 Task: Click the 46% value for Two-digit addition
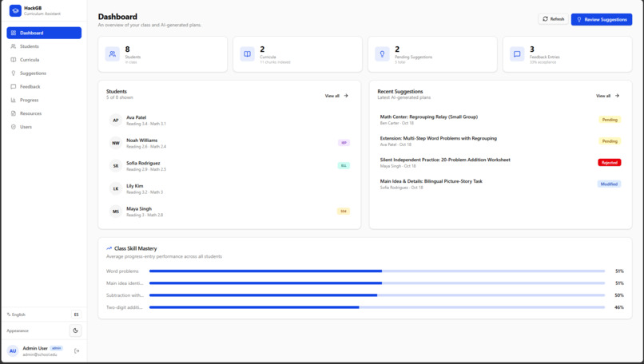coord(619,307)
